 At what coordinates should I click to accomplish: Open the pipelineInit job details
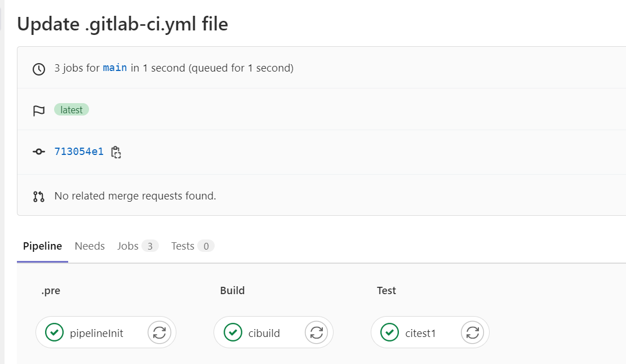tap(96, 333)
